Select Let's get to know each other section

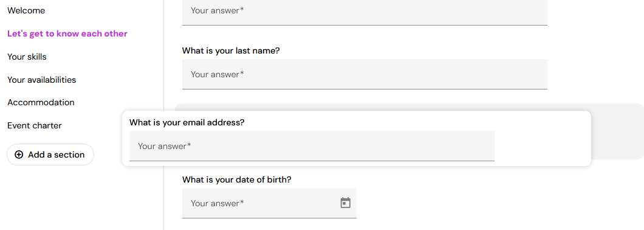tap(67, 33)
